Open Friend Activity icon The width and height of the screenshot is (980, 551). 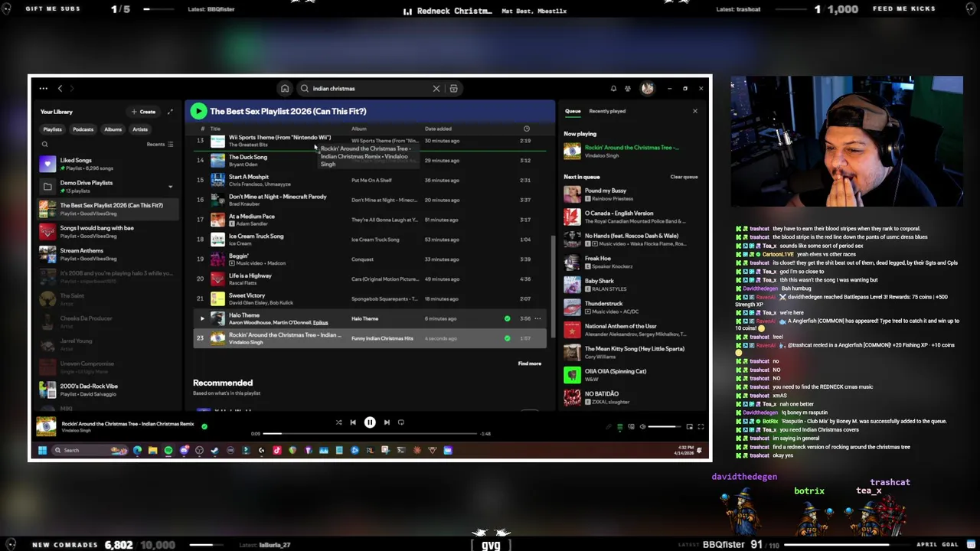[628, 89]
